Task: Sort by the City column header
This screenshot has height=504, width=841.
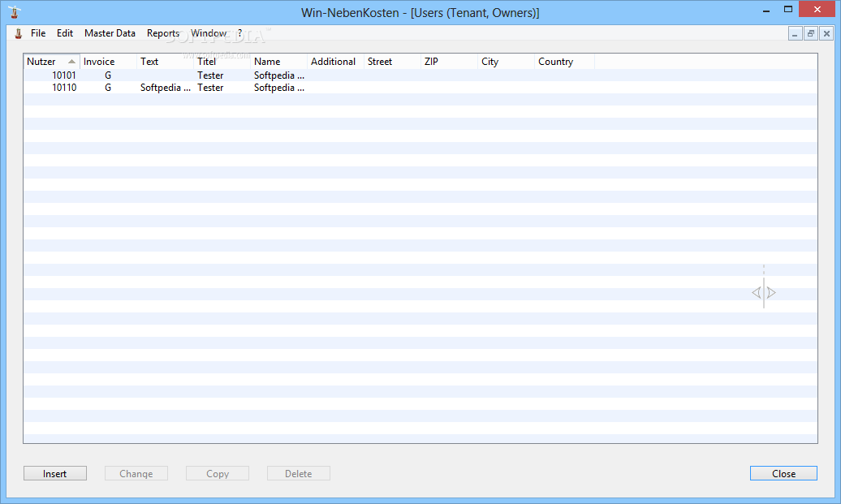Action: tap(507, 62)
